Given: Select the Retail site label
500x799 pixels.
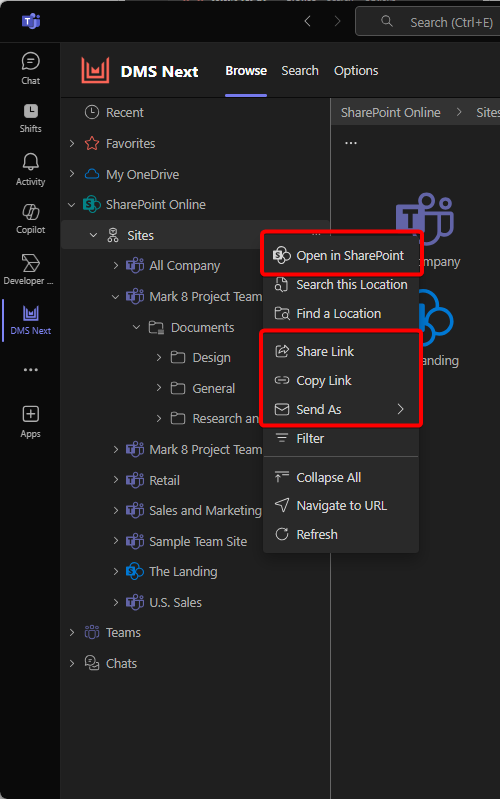Looking at the screenshot, I should pyautogui.click(x=164, y=480).
